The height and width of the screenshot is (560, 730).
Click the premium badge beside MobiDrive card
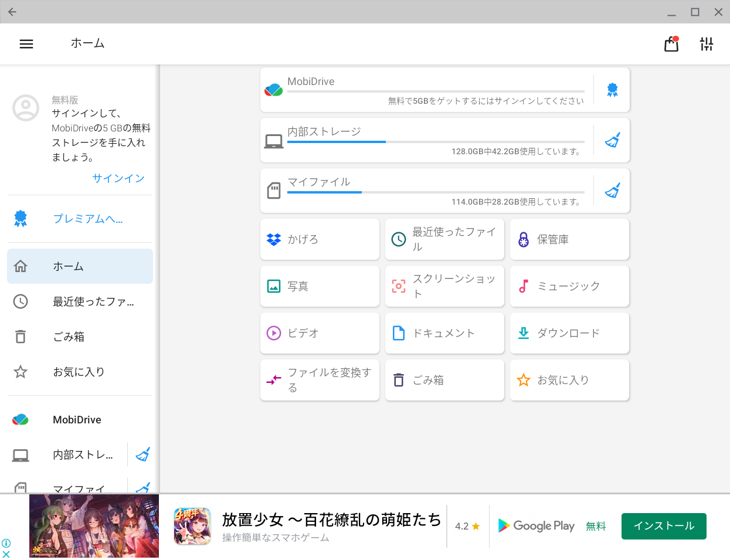click(612, 90)
